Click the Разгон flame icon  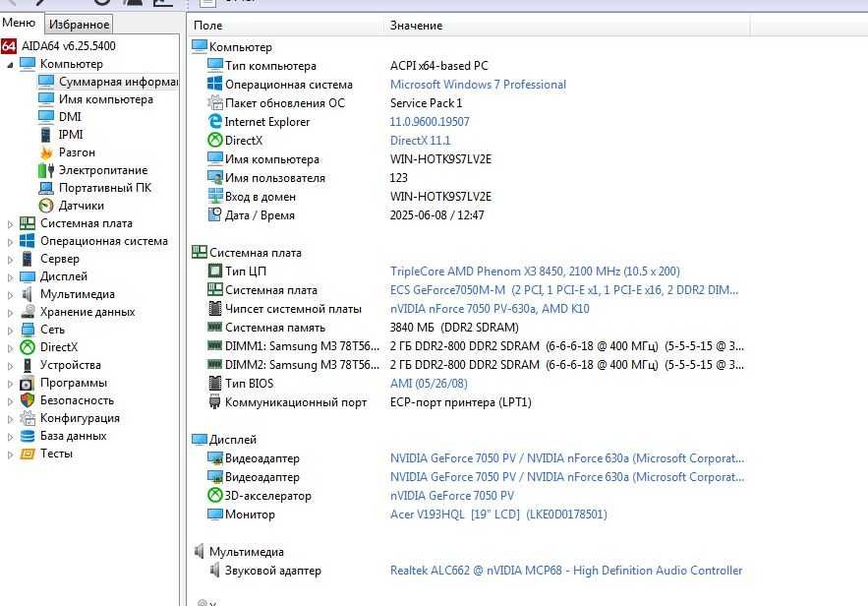coord(46,152)
